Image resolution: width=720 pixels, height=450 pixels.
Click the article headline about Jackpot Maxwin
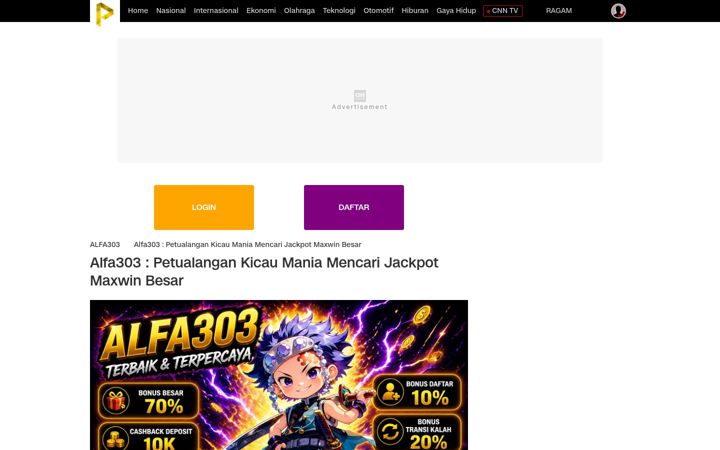pos(264,271)
